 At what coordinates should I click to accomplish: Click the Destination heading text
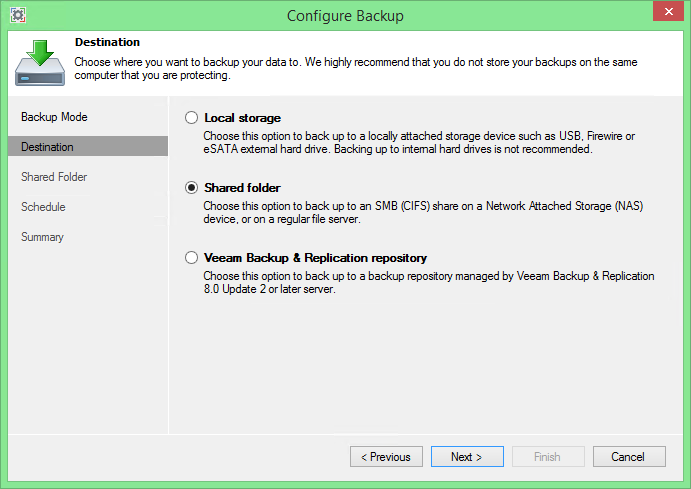click(107, 42)
